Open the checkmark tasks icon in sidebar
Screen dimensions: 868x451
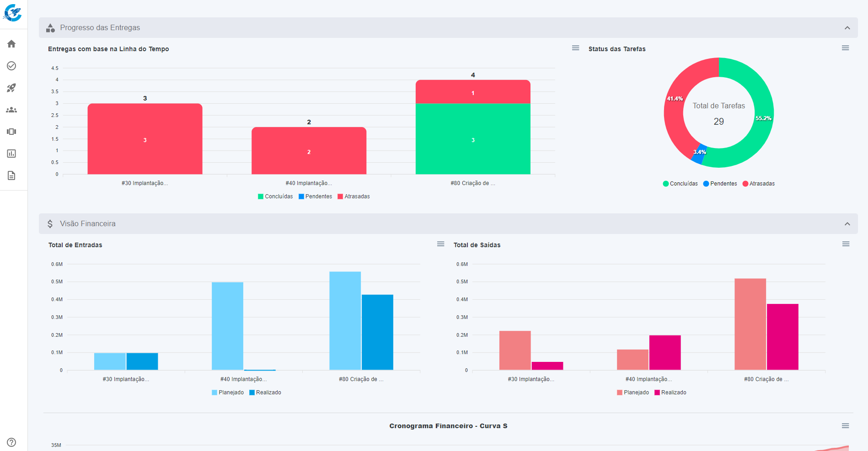11,66
